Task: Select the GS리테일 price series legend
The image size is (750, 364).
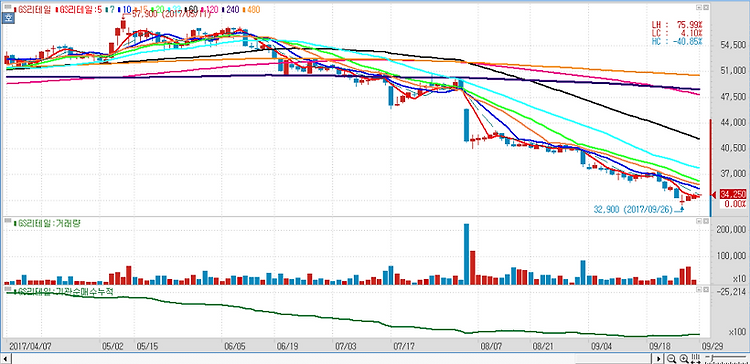Action: click(x=33, y=10)
